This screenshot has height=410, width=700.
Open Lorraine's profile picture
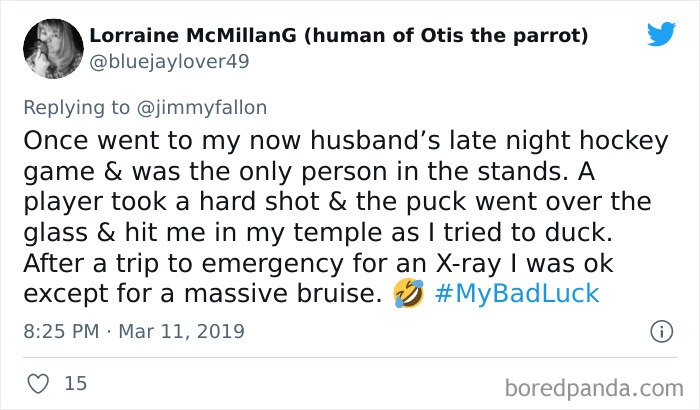coord(47,47)
